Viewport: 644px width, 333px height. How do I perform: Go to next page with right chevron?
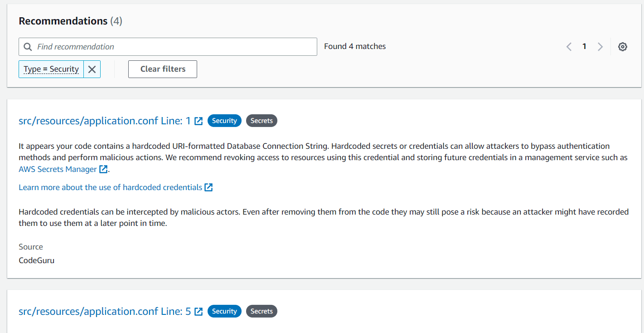(600, 46)
